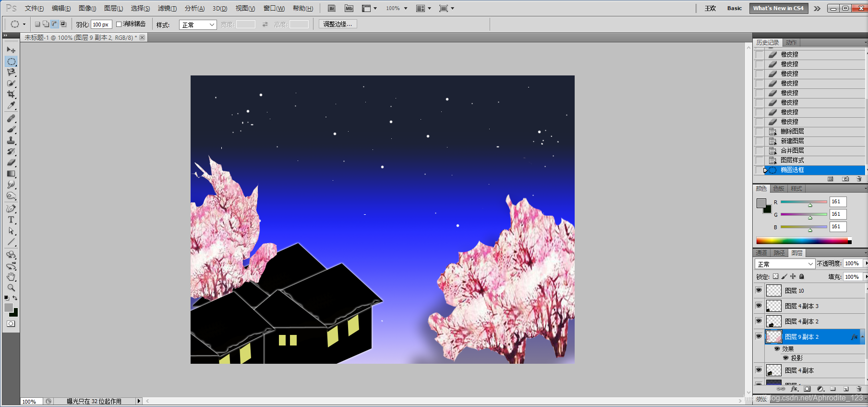Viewport: 868px width, 407px height.
Task: Open the 图像(I) menu
Action: point(87,8)
